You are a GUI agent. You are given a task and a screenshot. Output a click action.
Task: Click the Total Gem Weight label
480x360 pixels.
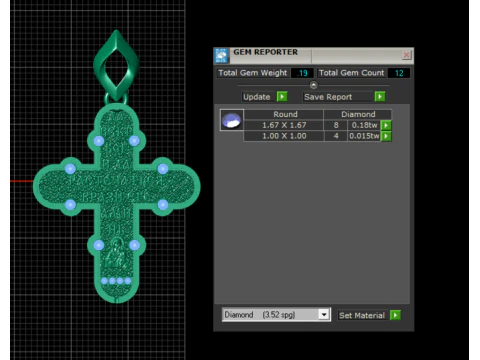click(x=253, y=73)
